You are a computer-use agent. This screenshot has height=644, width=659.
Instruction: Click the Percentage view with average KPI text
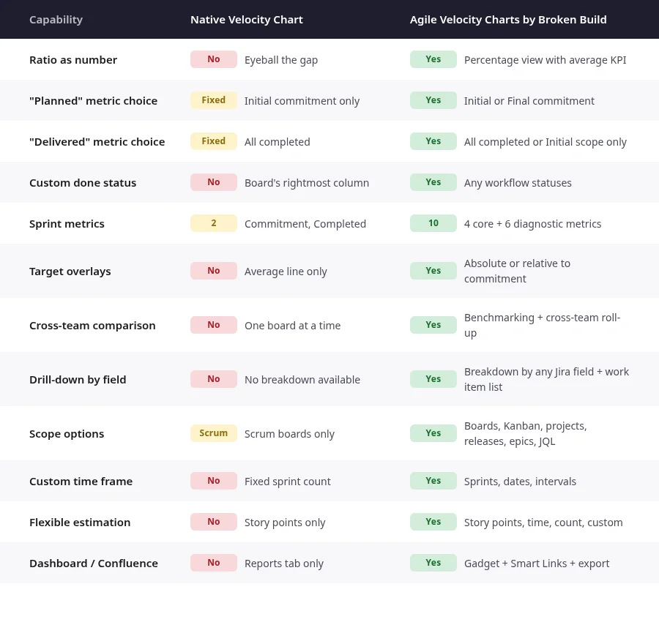click(545, 60)
